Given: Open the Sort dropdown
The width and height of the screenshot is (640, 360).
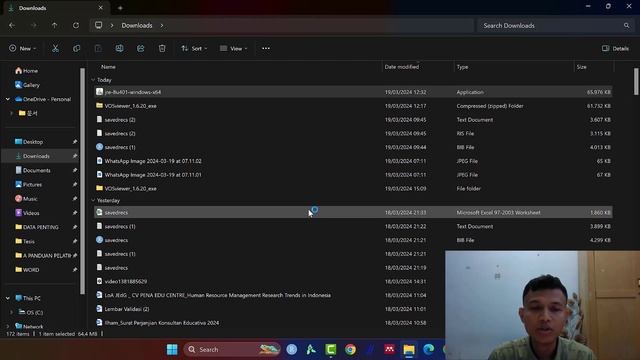Looking at the screenshot, I should (x=194, y=49).
